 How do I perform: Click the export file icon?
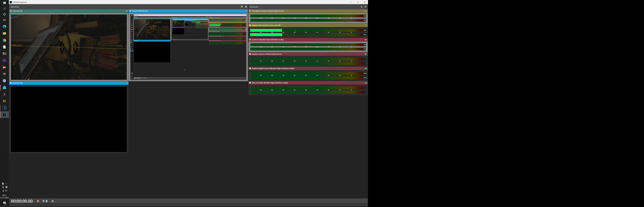(47, 201)
